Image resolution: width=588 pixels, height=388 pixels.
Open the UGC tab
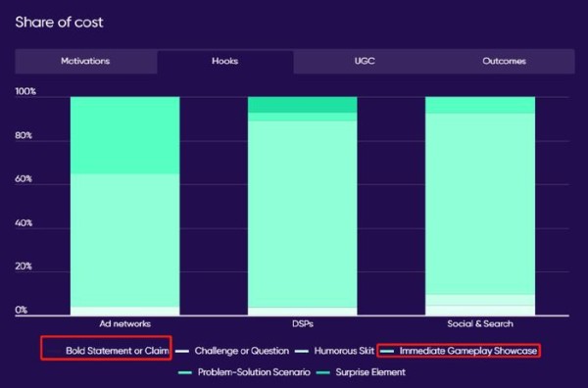click(365, 61)
